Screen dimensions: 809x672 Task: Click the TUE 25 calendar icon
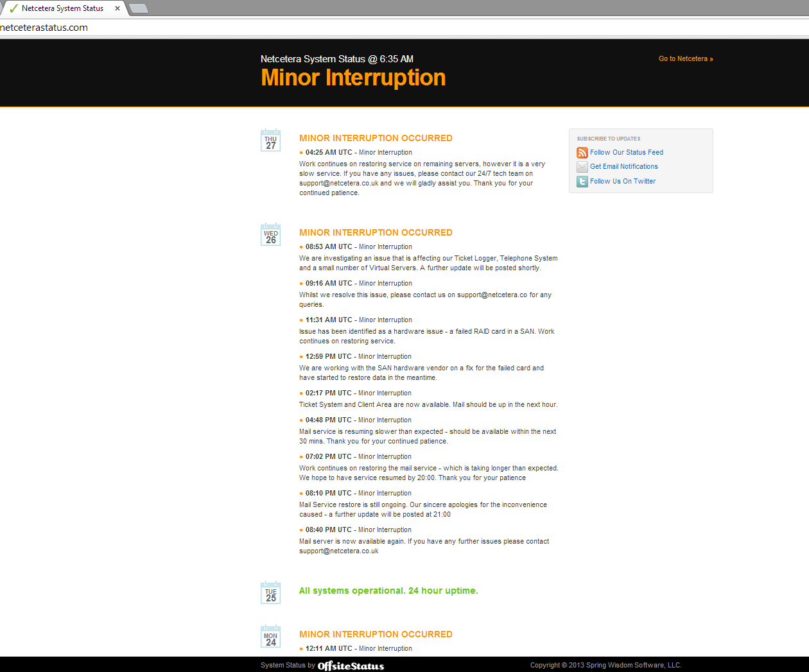tap(271, 593)
